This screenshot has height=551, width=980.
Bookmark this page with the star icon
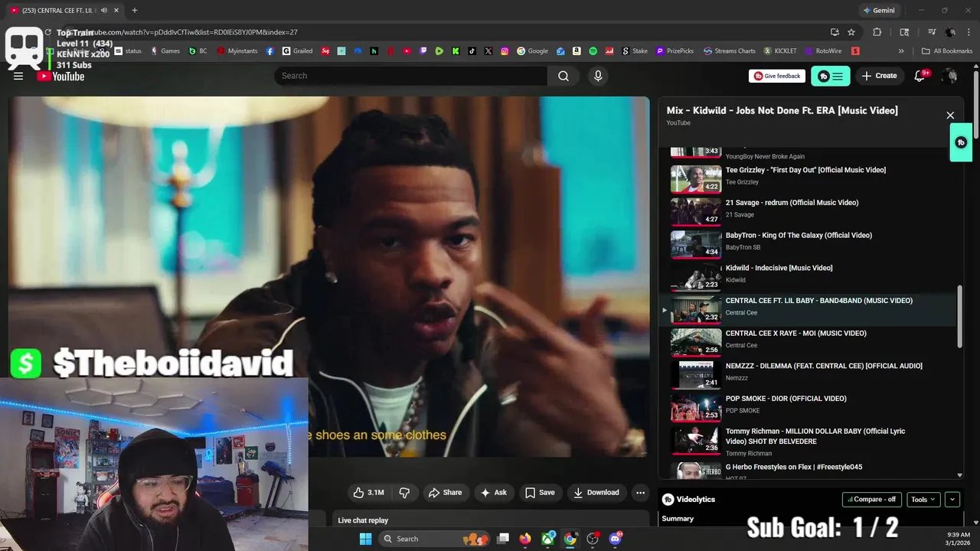851,32
